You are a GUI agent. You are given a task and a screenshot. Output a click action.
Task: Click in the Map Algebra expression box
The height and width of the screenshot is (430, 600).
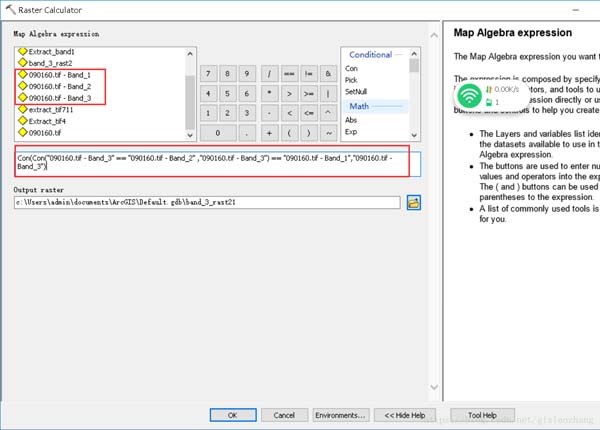pyautogui.click(x=218, y=164)
